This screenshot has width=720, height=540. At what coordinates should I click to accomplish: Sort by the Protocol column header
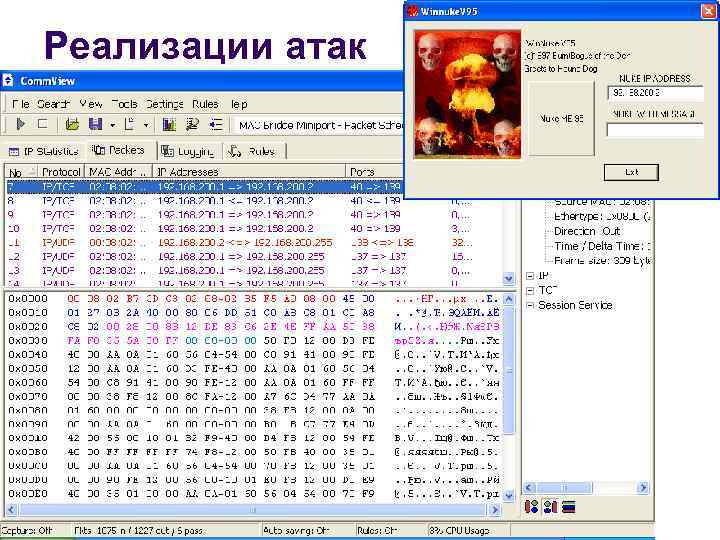click(61, 172)
